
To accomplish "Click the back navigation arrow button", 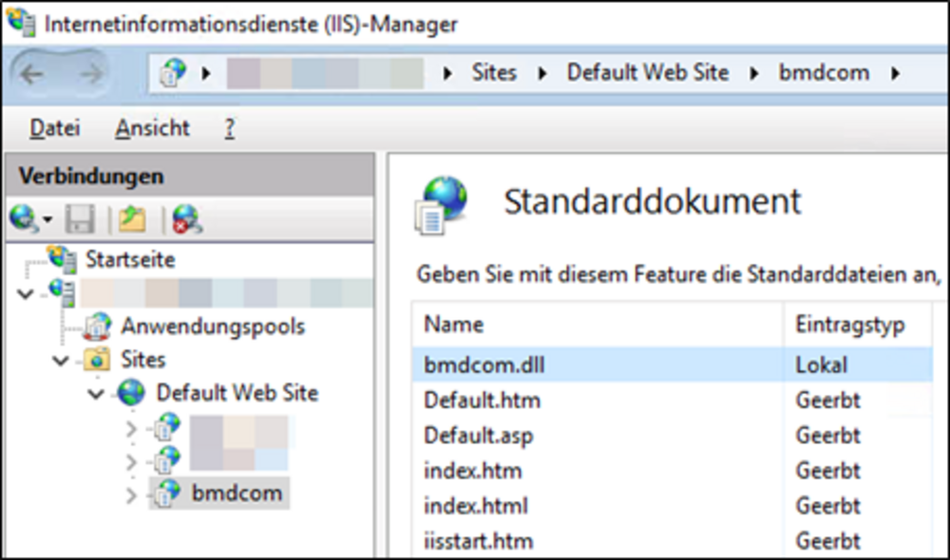I will (33, 73).
